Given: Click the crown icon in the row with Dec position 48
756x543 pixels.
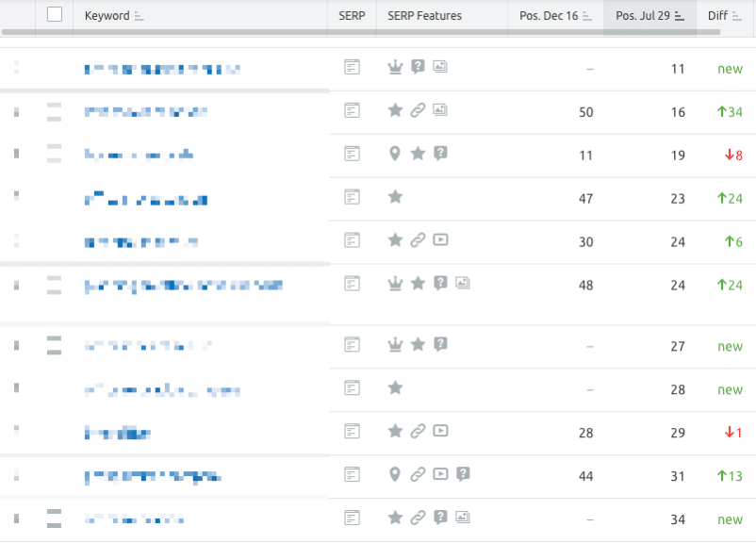Looking at the screenshot, I should click(x=395, y=283).
